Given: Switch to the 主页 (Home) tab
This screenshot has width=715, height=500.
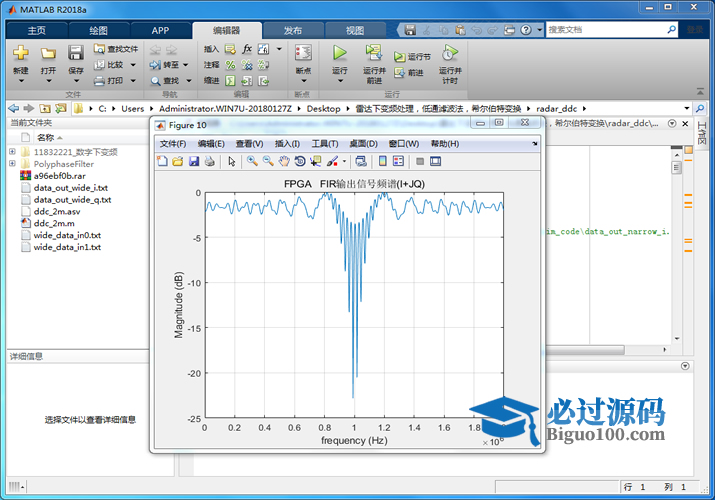Looking at the screenshot, I should tap(36, 31).
